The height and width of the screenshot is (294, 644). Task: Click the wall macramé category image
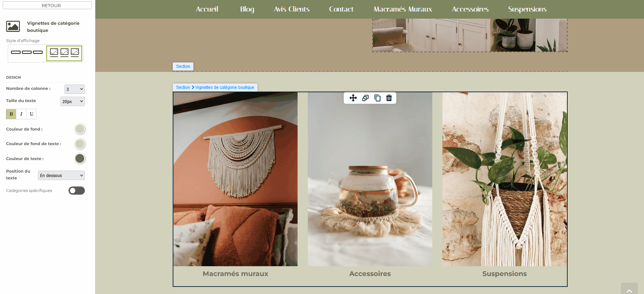(235, 179)
